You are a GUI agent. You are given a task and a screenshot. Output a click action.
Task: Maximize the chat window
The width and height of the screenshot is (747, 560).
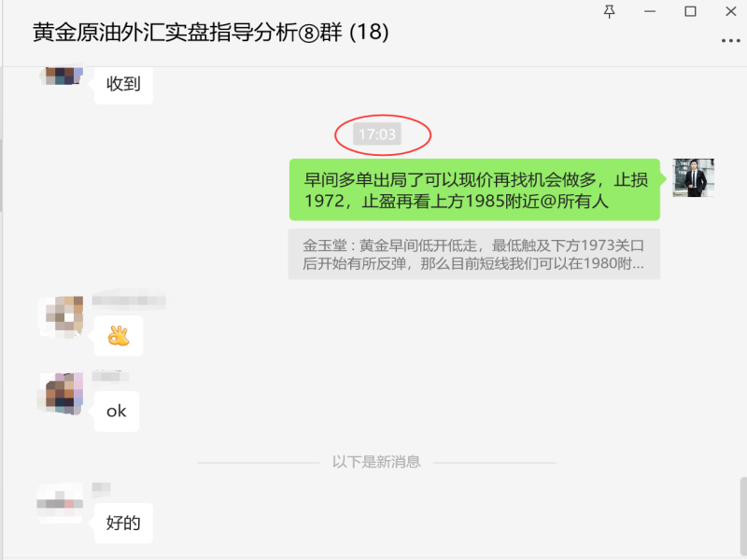click(690, 11)
